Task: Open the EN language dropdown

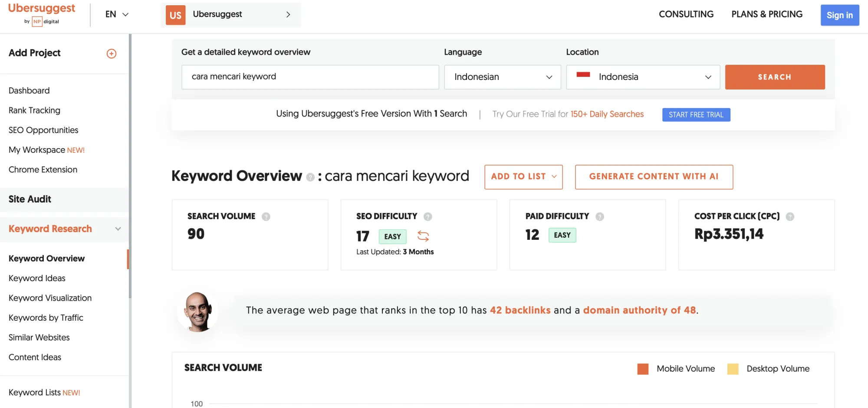Action: click(116, 14)
